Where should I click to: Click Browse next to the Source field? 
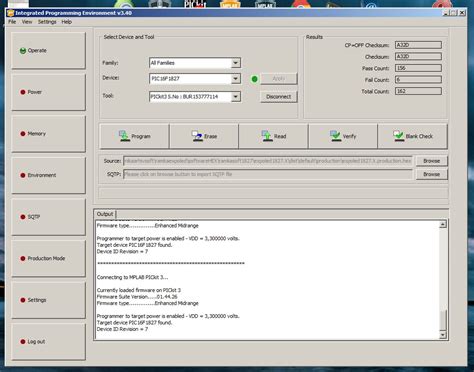point(431,161)
